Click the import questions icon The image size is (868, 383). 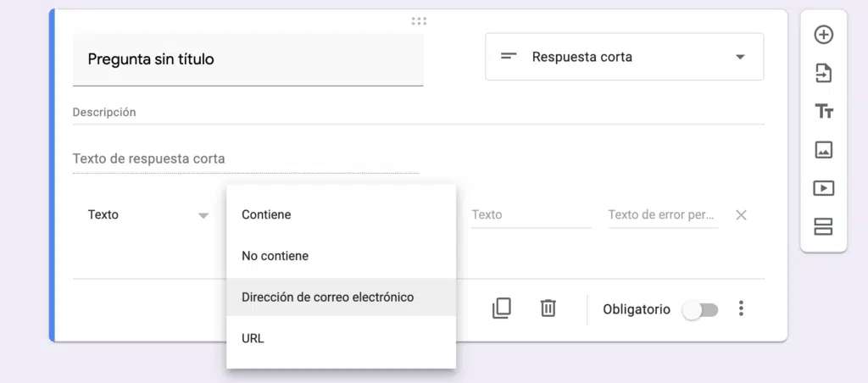click(x=823, y=74)
